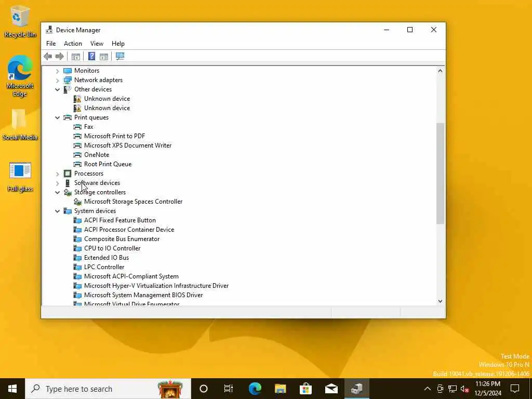
Task: Select the OneNote print queue
Action: coord(97,155)
